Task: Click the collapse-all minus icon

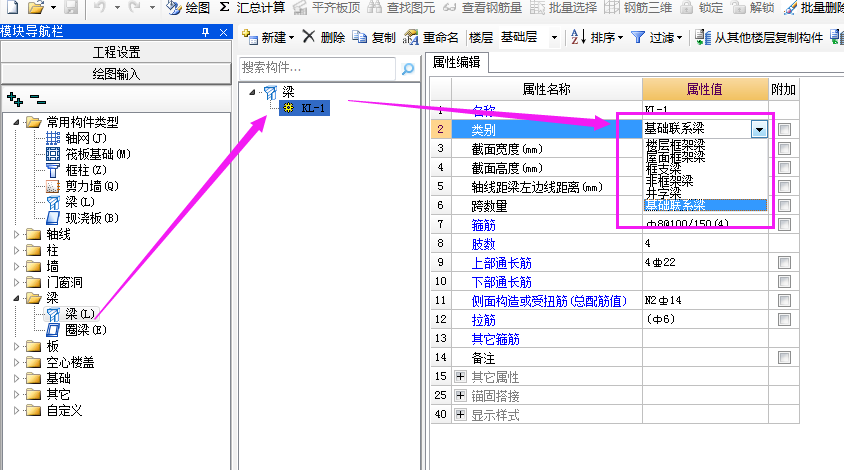Action: click(x=38, y=100)
